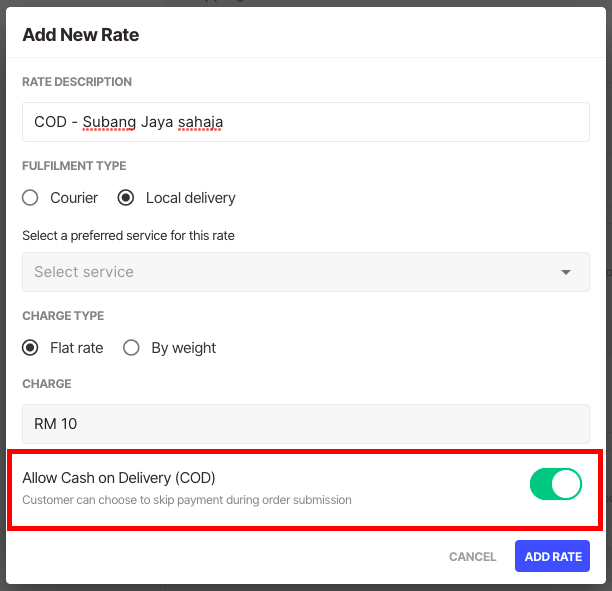
Task: Click the dropdown arrow in service selector
Action: [566, 272]
